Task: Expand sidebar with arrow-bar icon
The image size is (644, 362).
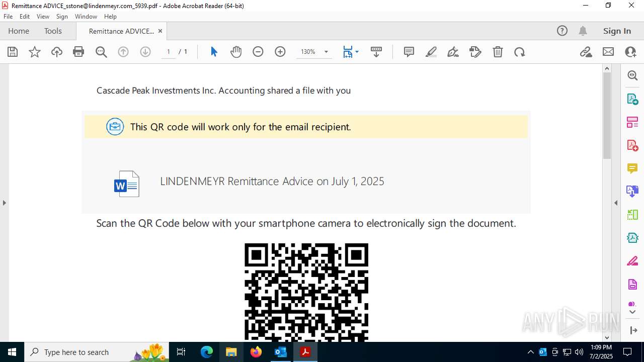Action: click(x=633, y=330)
